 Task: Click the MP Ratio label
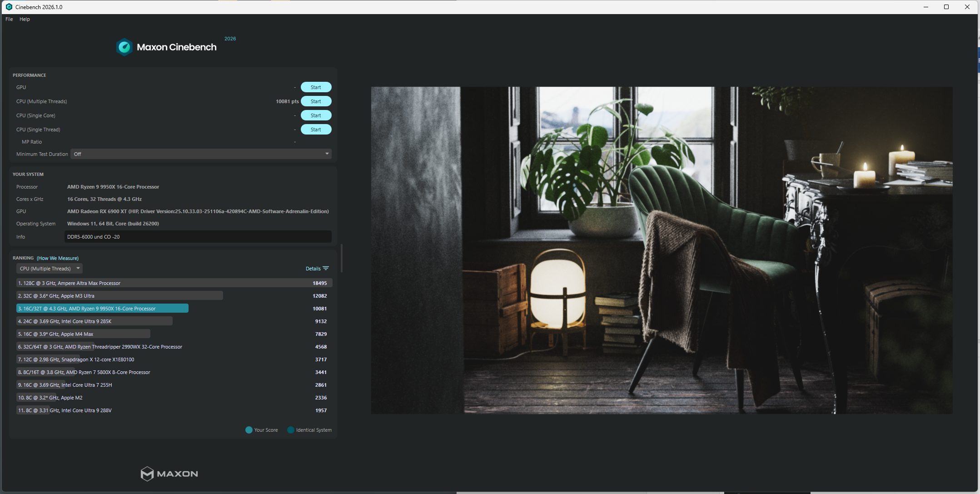[x=32, y=142]
